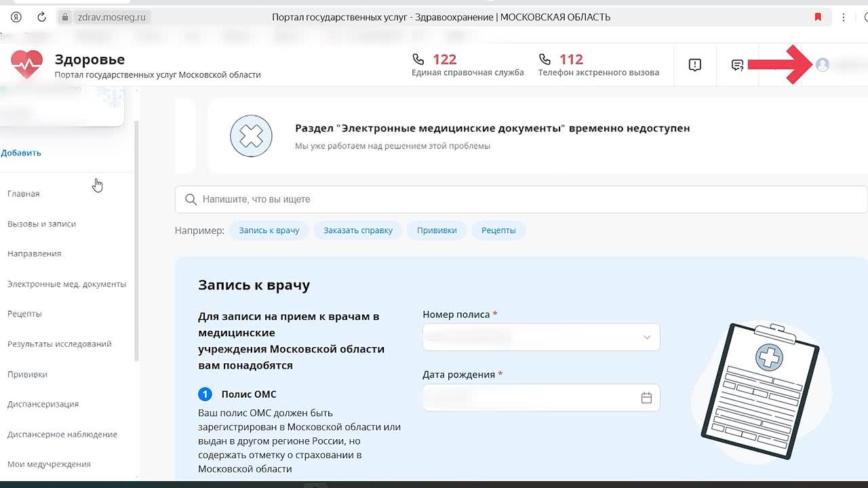Image resolution: width=868 pixels, height=488 pixels.
Task: Click the Yandex browser back icon
Action: click(16, 17)
